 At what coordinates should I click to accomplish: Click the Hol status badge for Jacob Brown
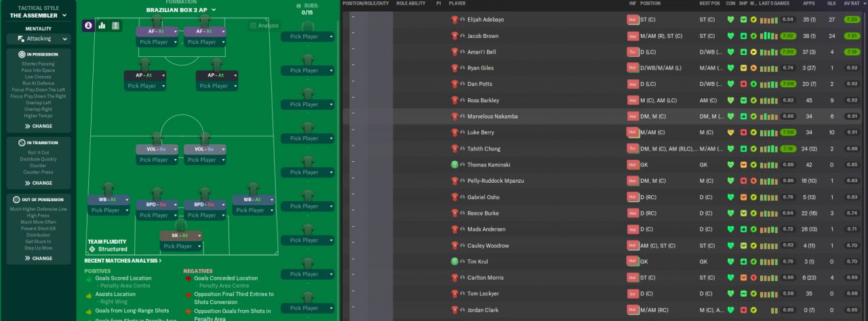(x=633, y=36)
